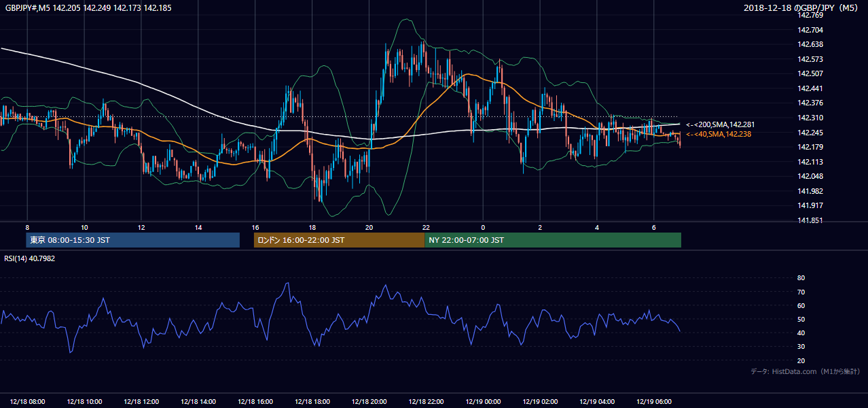Screen dimensions: 868x408
Task: Click hour tick 22 under price chart
Action: point(426,227)
